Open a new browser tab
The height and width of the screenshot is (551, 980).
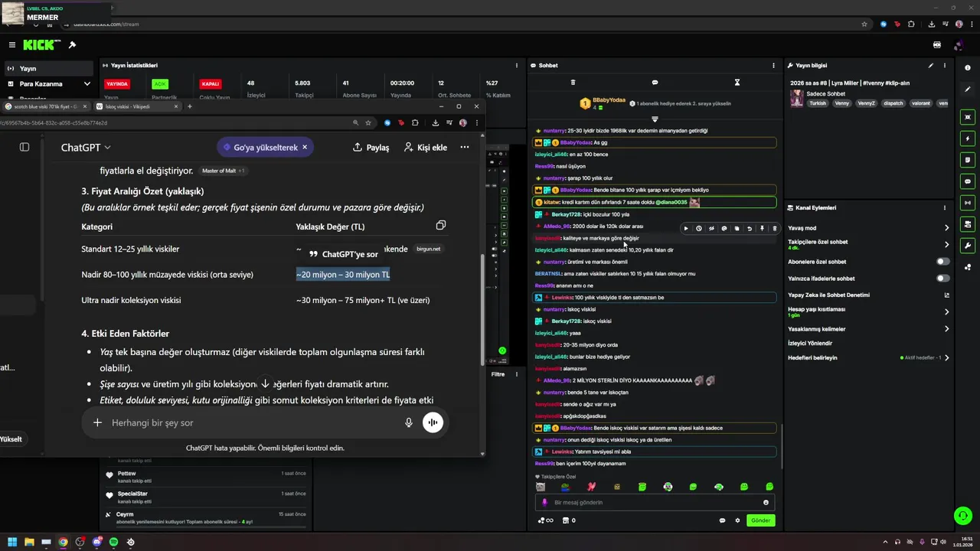(189, 106)
